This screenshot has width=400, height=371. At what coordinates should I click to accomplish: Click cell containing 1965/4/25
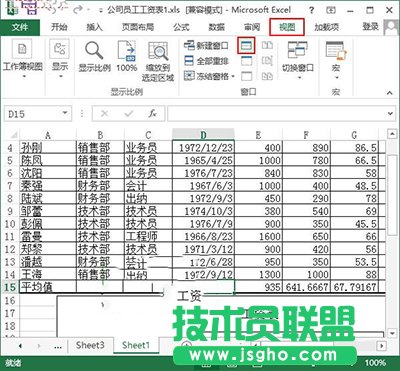click(x=203, y=160)
